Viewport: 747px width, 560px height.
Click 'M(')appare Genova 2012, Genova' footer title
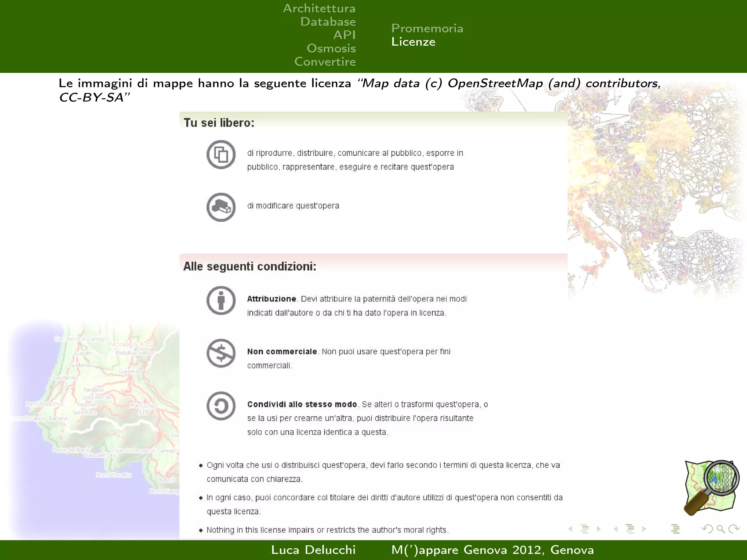point(492,550)
